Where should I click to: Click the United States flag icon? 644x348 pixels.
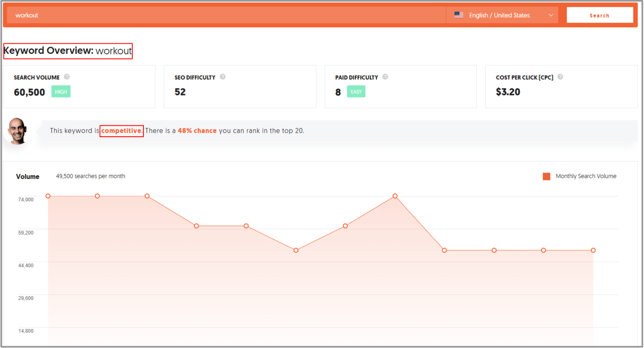point(459,15)
